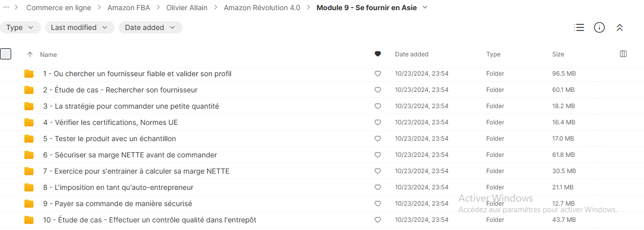Image resolution: width=644 pixels, height=230 pixels.
Task: Open column settings icon in header
Action: pos(624,54)
